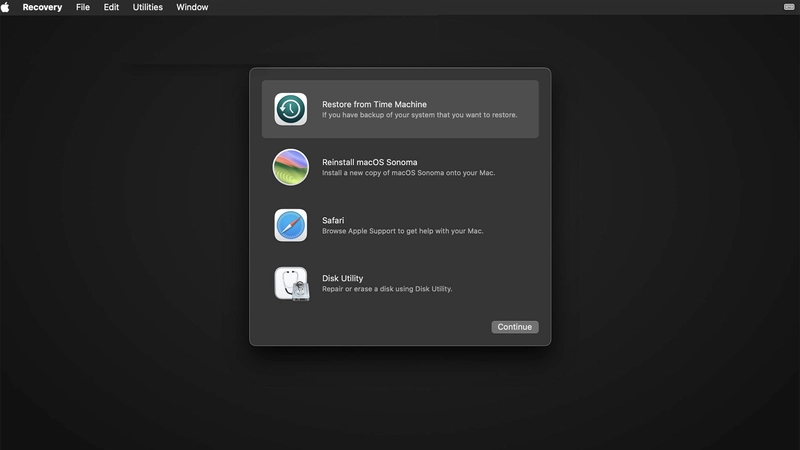Select Restore from Time Machine title

pos(374,104)
